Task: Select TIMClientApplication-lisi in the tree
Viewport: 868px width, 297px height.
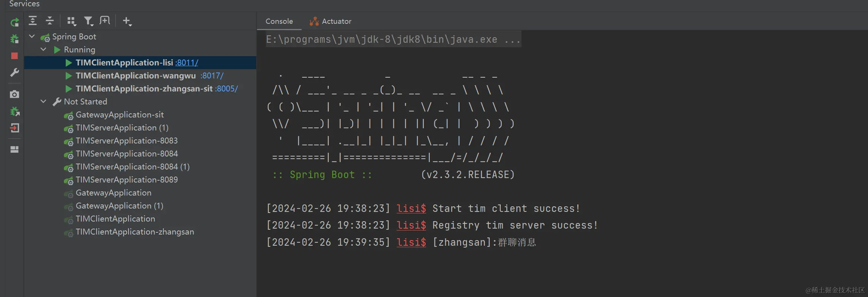Action: pyautogui.click(x=124, y=62)
